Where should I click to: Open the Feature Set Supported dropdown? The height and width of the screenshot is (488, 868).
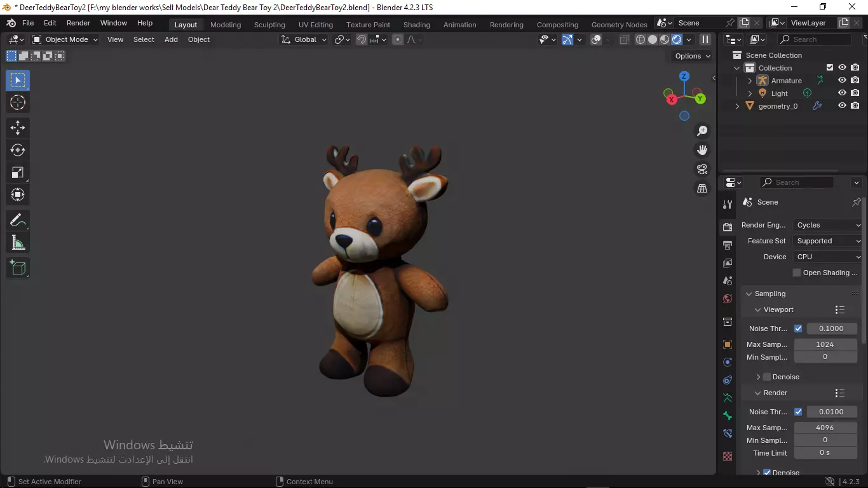click(827, 241)
